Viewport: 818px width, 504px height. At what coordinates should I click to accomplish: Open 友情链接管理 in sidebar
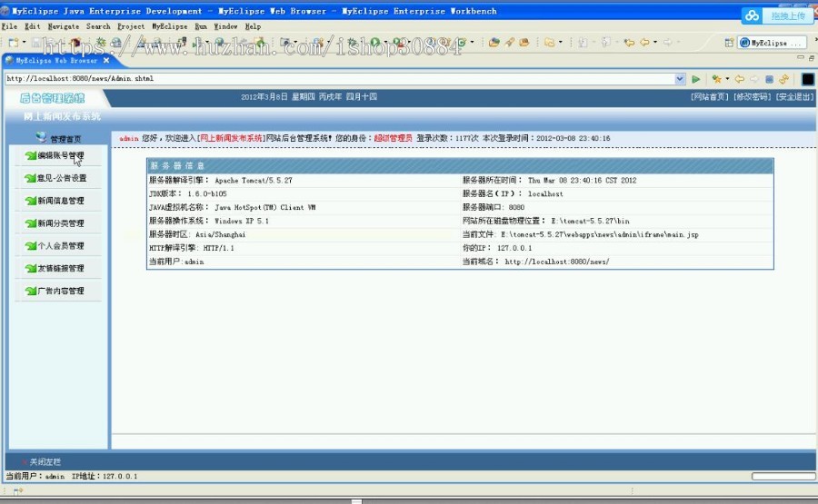click(x=61, y=269)
